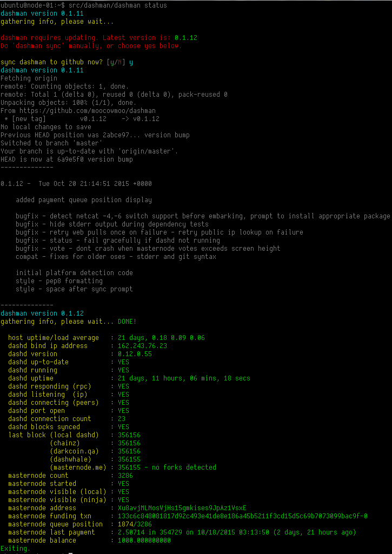Viewport: 392px width, 554px height.
Task: Select the masternode funding txn hash
Action: tap(242, 516)
